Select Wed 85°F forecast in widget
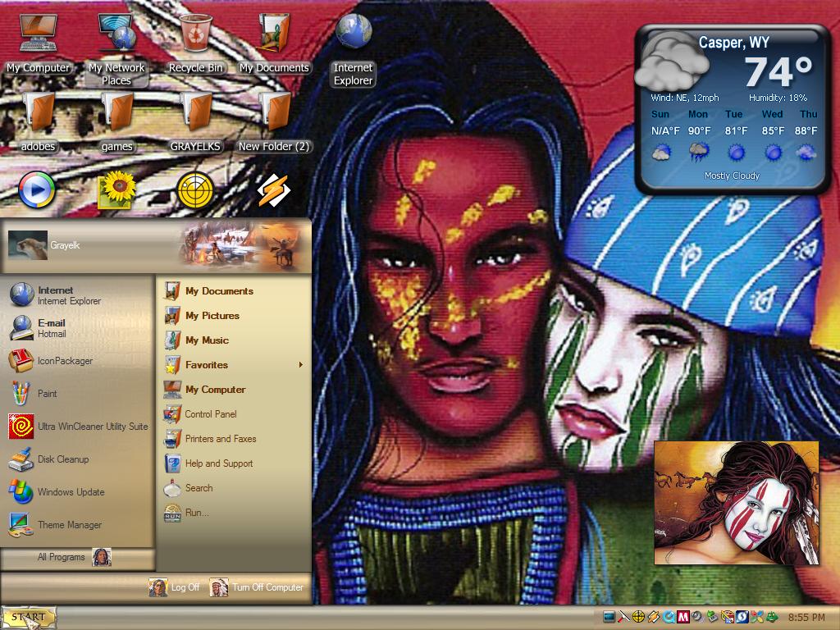The image size is (840, 630). 773,138
